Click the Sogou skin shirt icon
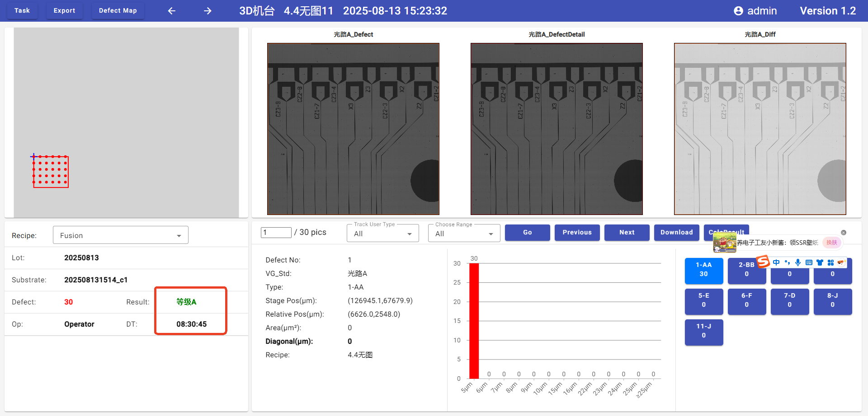 pos(820,262)
